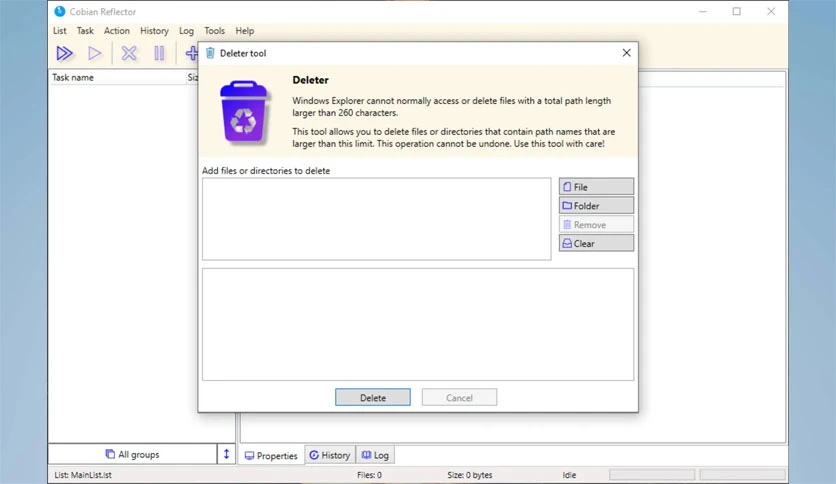Click the first status bar progress bar

click(652, 474)
